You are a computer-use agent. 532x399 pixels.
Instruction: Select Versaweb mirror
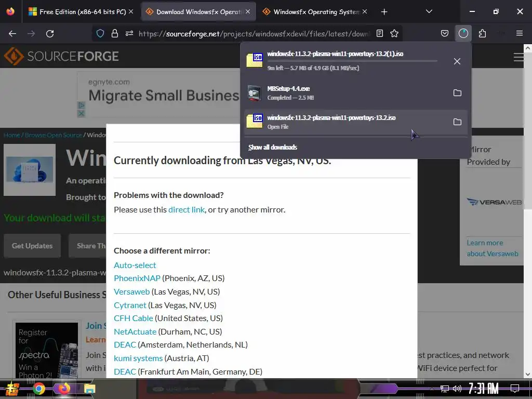pos(131,292)
